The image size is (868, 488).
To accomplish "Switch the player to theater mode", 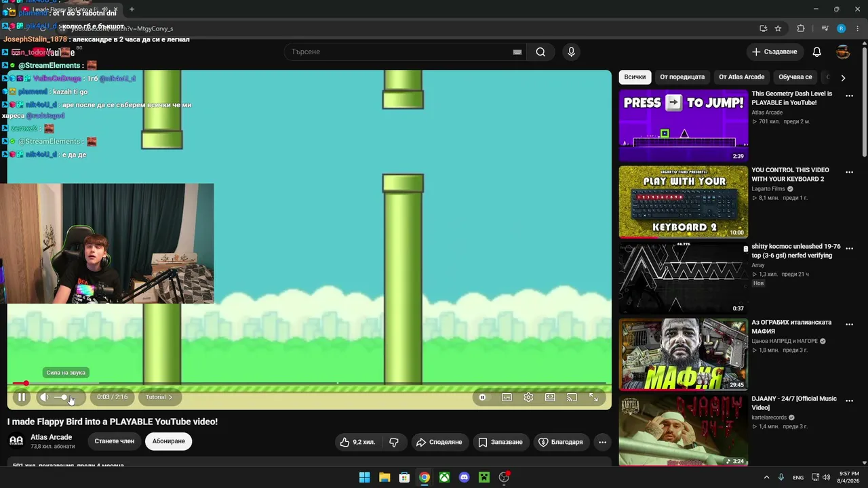I will pyautogui.click(x=550, y=397).
